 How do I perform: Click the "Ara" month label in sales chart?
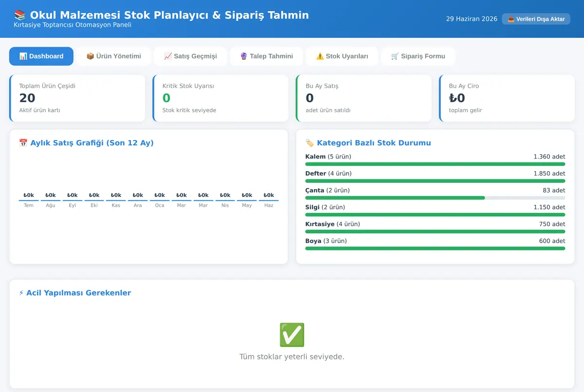[138, 205]
